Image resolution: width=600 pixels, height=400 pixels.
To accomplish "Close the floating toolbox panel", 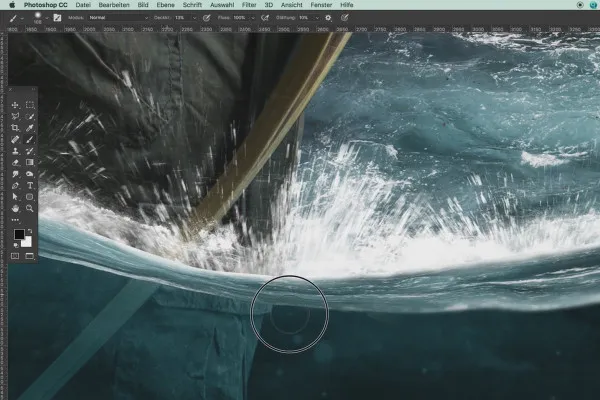I will coord(11,89).
